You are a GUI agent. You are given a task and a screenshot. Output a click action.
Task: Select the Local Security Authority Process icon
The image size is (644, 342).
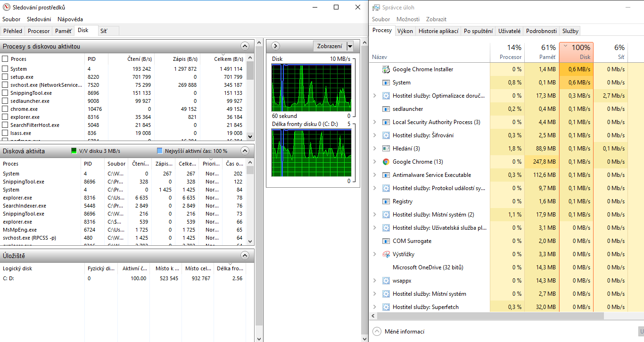point(386,122)
